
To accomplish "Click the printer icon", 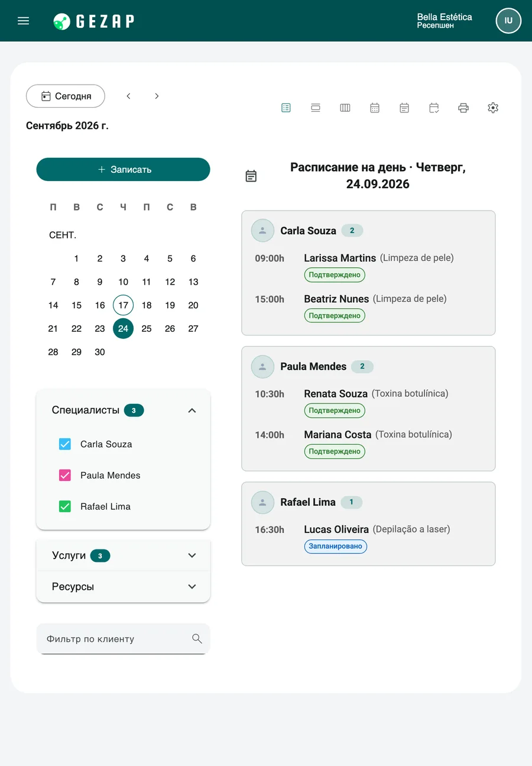I will click(x=463, y=108).
